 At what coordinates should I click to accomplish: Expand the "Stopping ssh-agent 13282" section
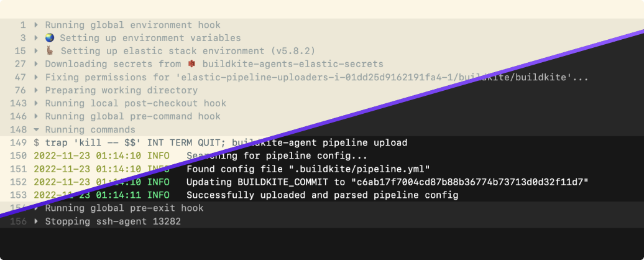click(x=36, y=221)
